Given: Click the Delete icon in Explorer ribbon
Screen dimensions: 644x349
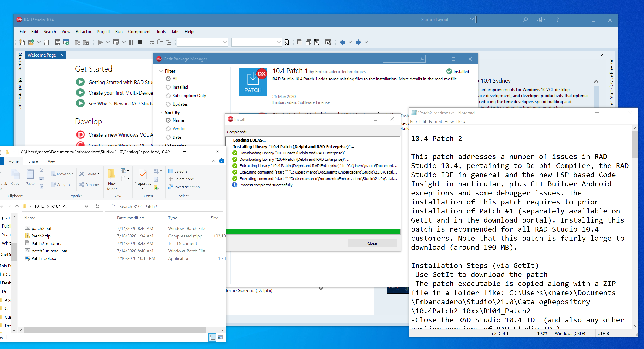Looking at the screenshot, I should point(82,174).
